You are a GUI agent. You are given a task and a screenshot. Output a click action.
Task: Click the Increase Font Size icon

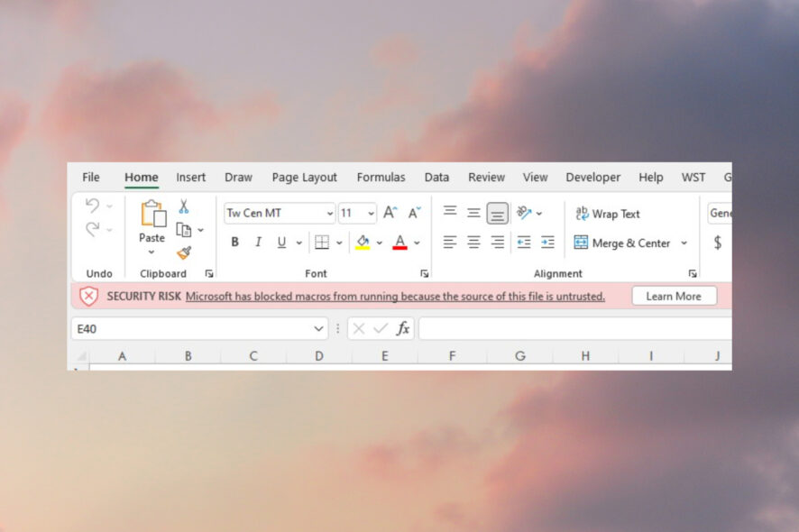[x=390, y=213]
